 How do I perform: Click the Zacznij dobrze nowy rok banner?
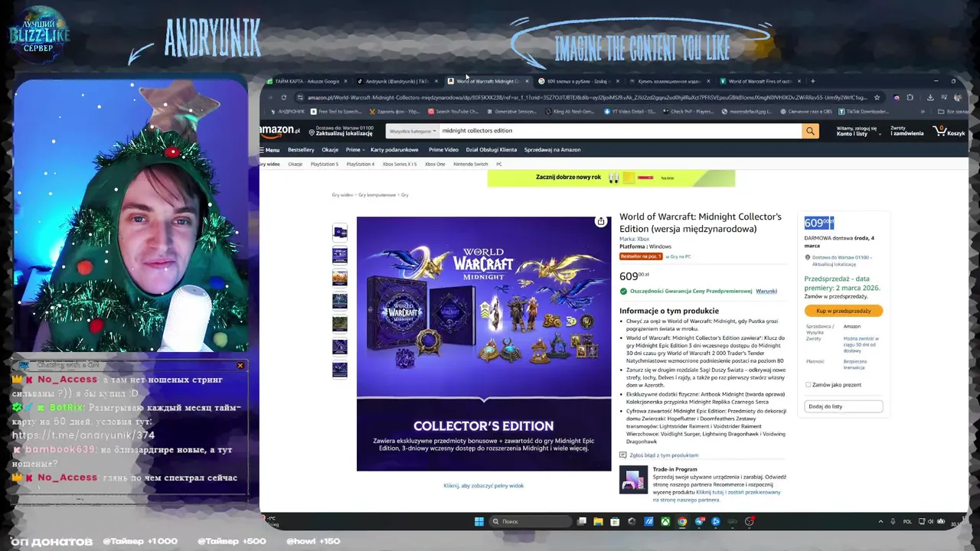point(611,178)
